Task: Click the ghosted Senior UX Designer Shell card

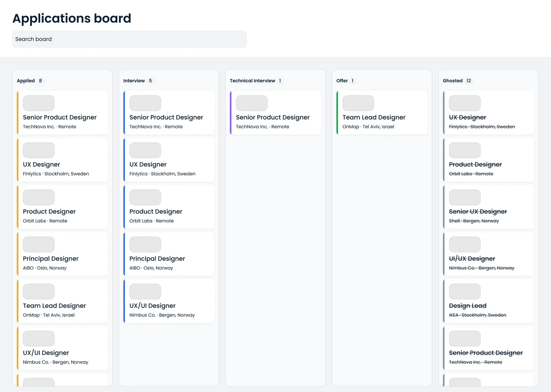Action: point(488,207)
